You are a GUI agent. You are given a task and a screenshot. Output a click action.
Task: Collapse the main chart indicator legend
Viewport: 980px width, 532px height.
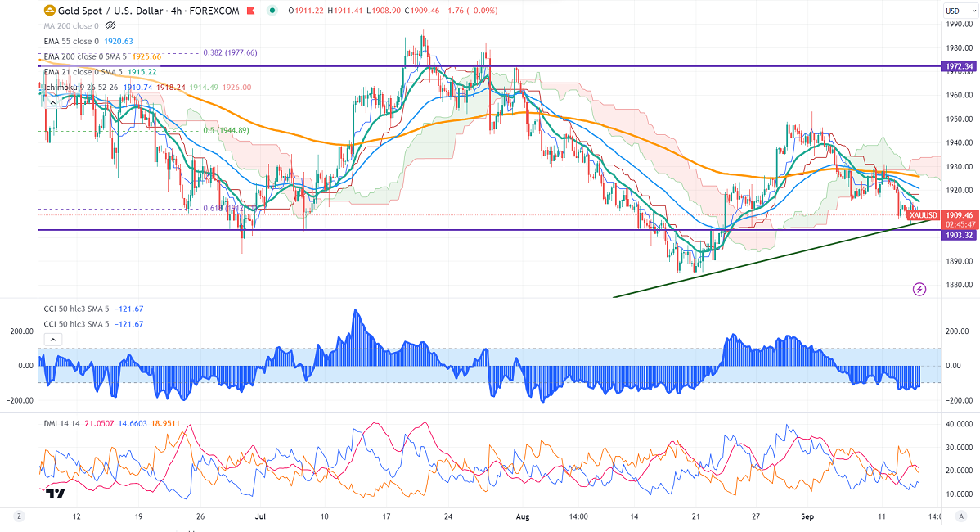pos(53,102)
